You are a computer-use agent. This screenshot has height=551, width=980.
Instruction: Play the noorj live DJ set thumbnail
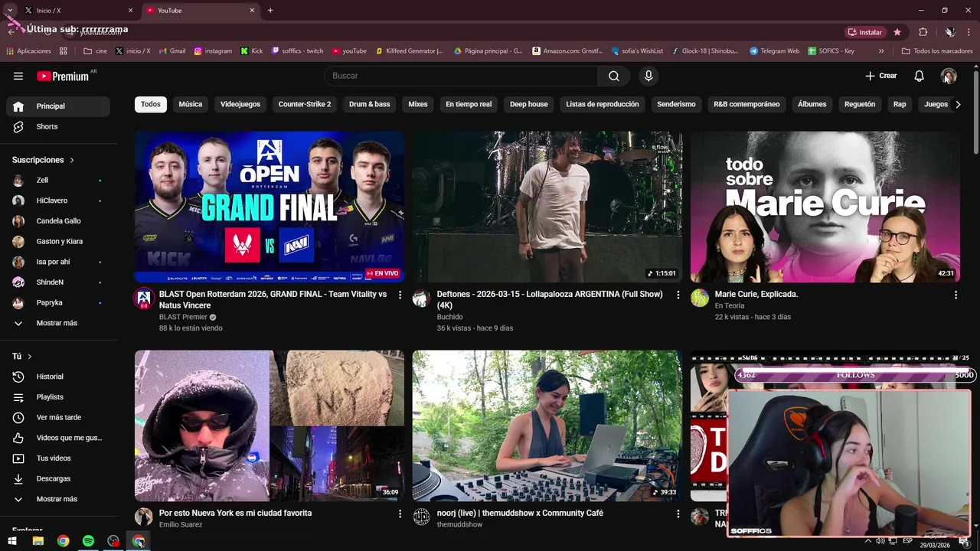coord(547,425)
